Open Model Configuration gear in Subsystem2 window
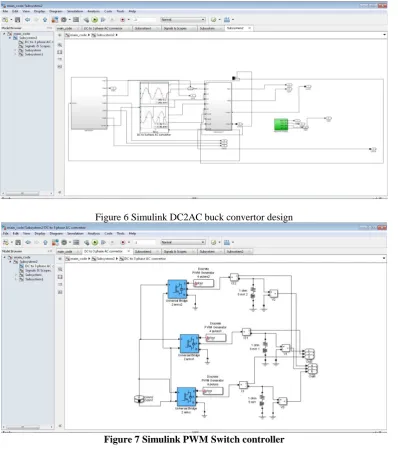This screenshot has width=398, height=449. point(64,20)
